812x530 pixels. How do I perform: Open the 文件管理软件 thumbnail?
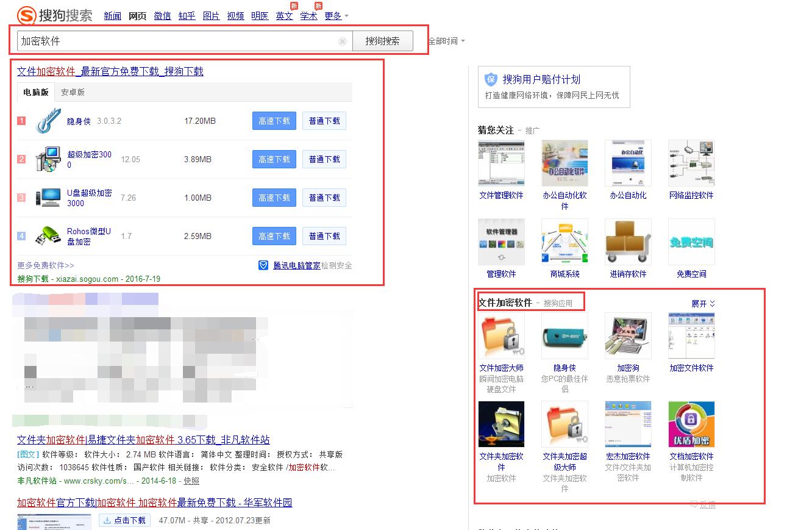[x=501, y=163]
